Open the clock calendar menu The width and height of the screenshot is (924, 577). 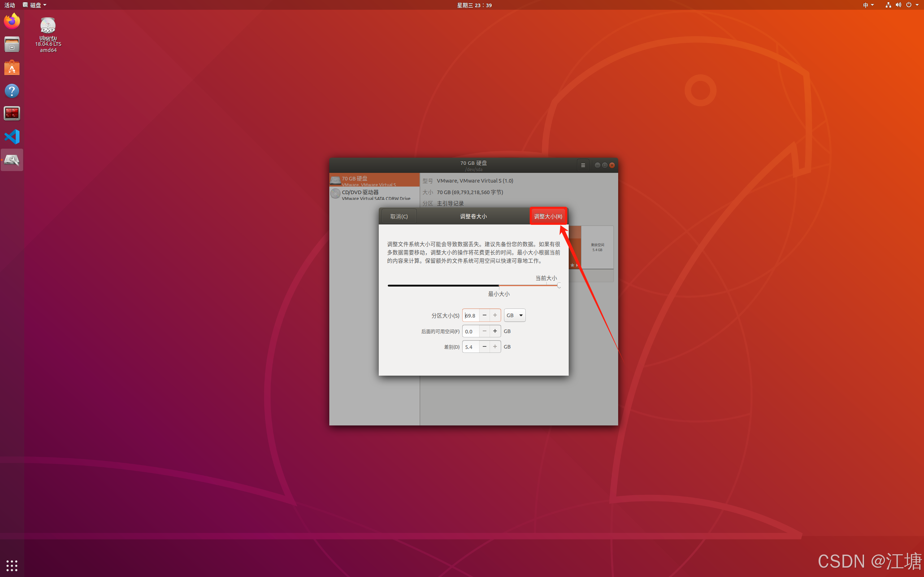tap(474, 5)
